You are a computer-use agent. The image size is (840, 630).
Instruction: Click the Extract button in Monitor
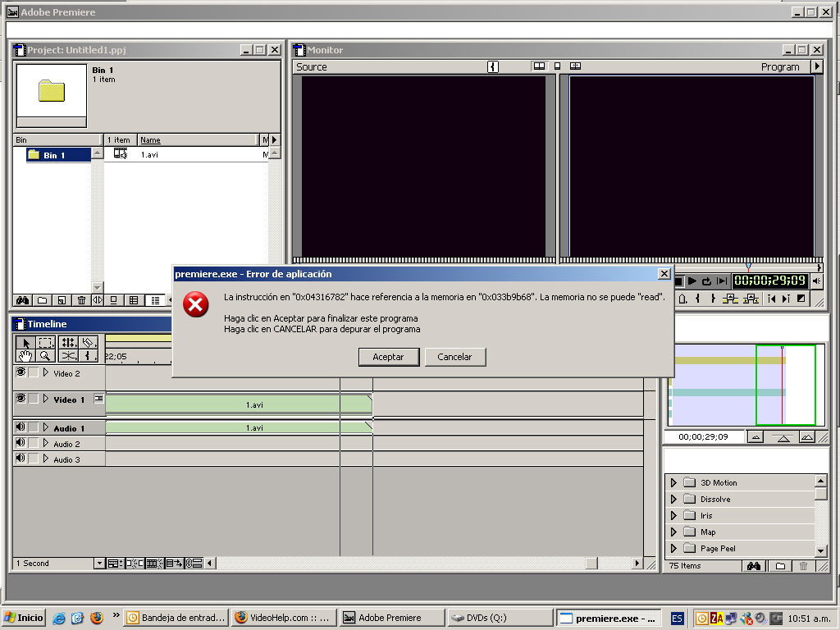coord(751,299)
